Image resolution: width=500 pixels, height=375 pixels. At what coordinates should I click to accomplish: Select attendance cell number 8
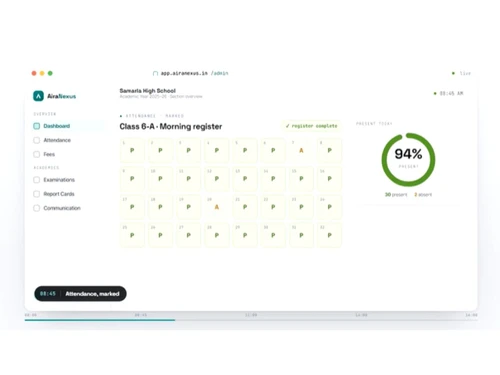(330, 150)
